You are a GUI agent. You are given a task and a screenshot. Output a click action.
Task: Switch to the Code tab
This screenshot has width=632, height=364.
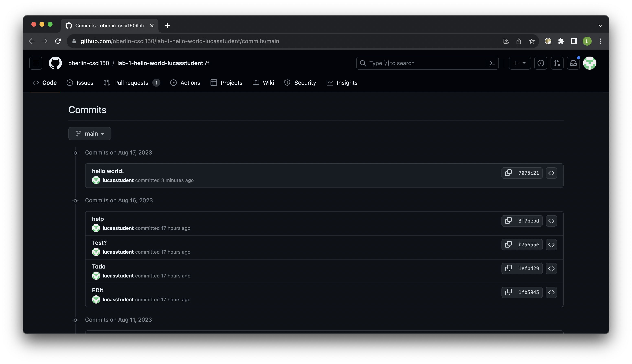pyautogui.click(x=45, y=82)
